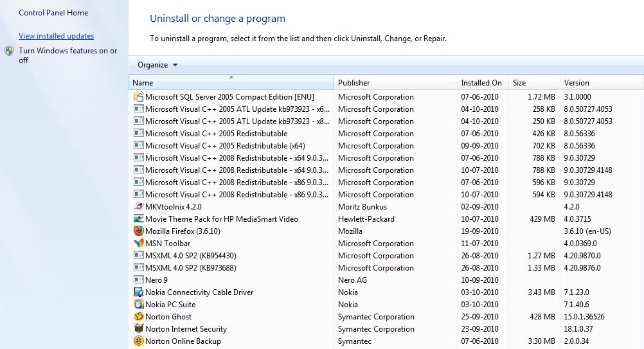The width and height of the screenshot is (644, 349).
Task: Click the Nokia PC Suite icon
Action: click(x=138, y=305)
